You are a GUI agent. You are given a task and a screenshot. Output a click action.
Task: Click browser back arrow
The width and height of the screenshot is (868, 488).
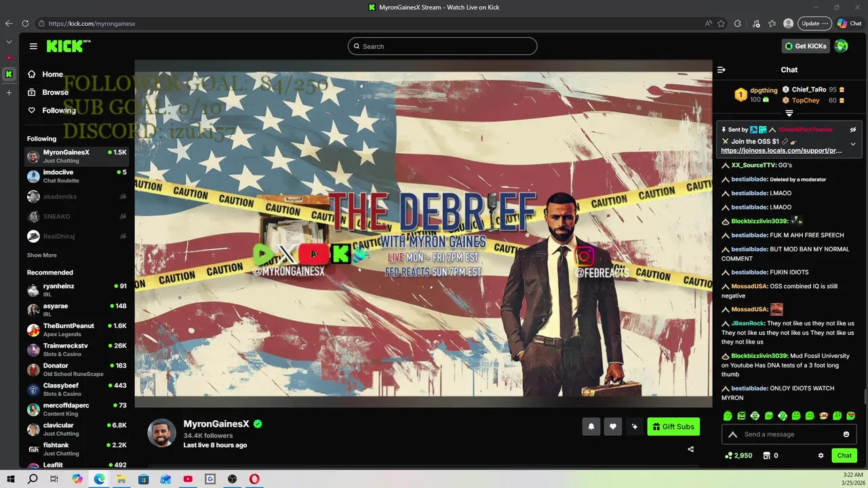coord(9,23)
